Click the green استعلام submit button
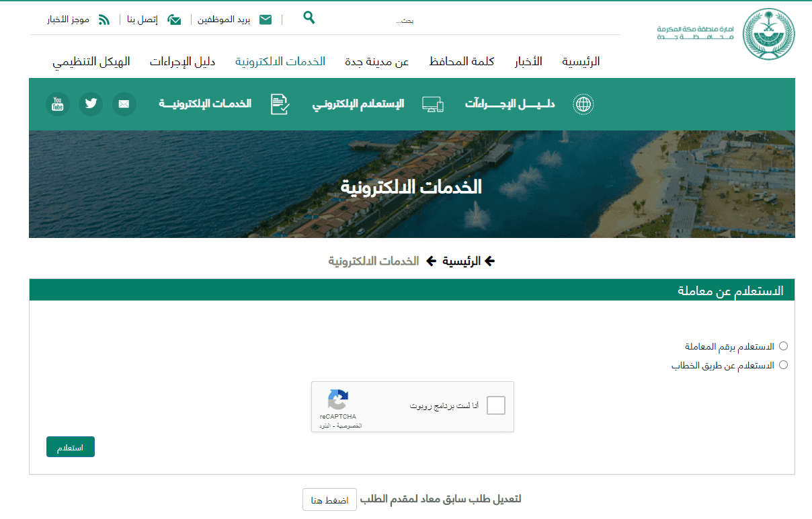Image resolution: width=812 pixels, height=519 pixels. click(71, 447)
